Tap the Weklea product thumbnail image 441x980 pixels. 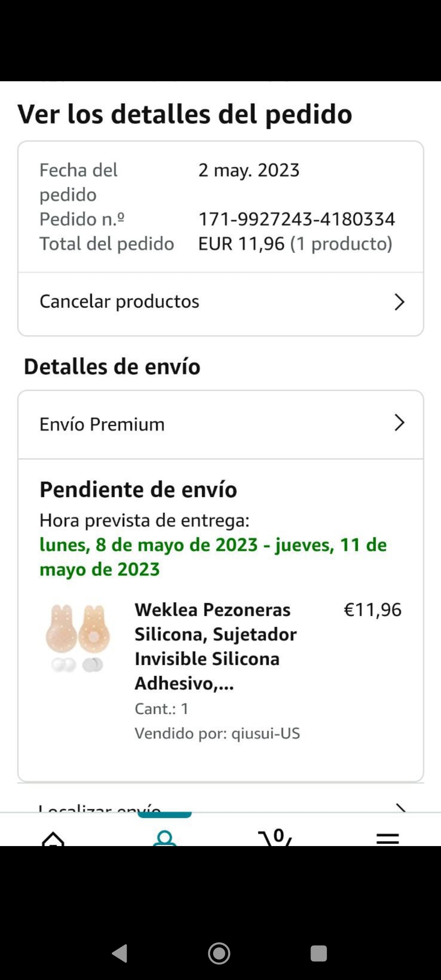click(78, 638)
